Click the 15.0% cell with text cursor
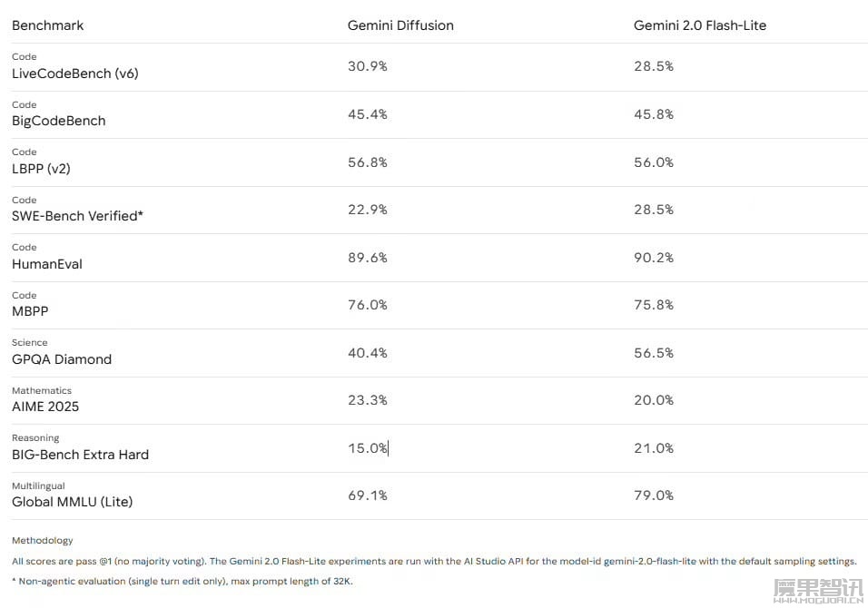The height and width of the screenshot is (608, 868). [368, 448]
